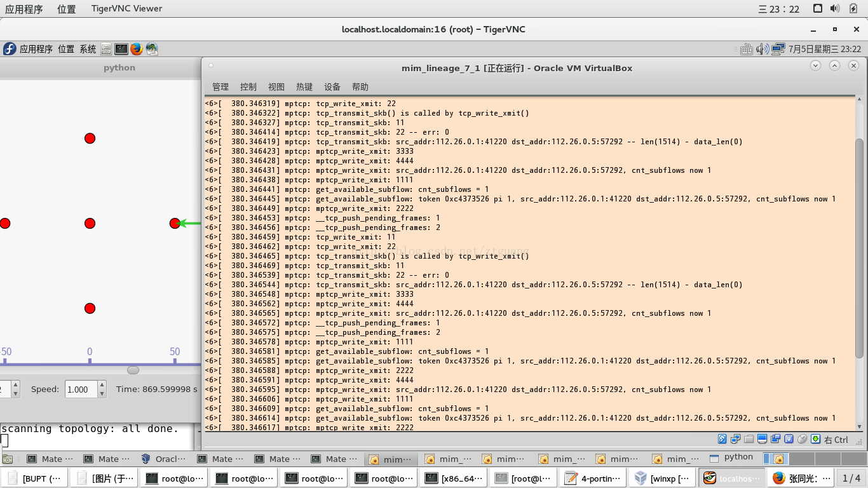Click the power icon in the outer top bar
This screenshot has height=488, width=868.
point(852,8)
